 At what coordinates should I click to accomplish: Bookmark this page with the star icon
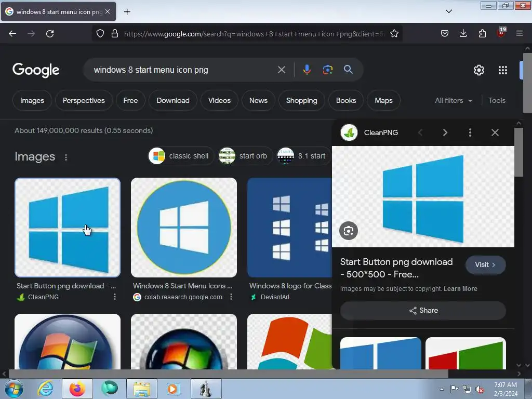point(394,34)
